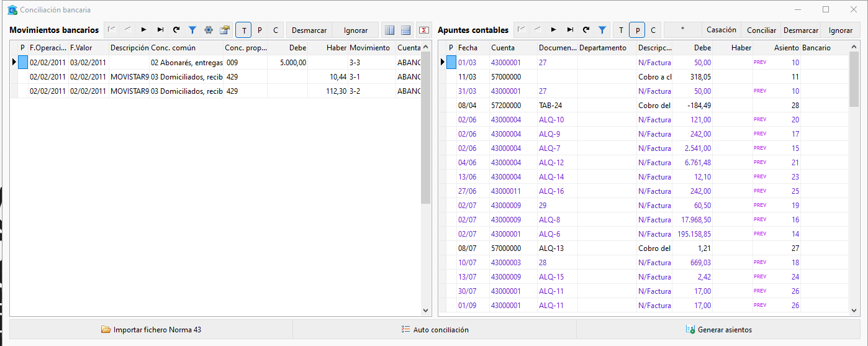The image size is (868, 346).
Task: Toggle the C filter in Movimientos bancarios
Action: [276, 30]
